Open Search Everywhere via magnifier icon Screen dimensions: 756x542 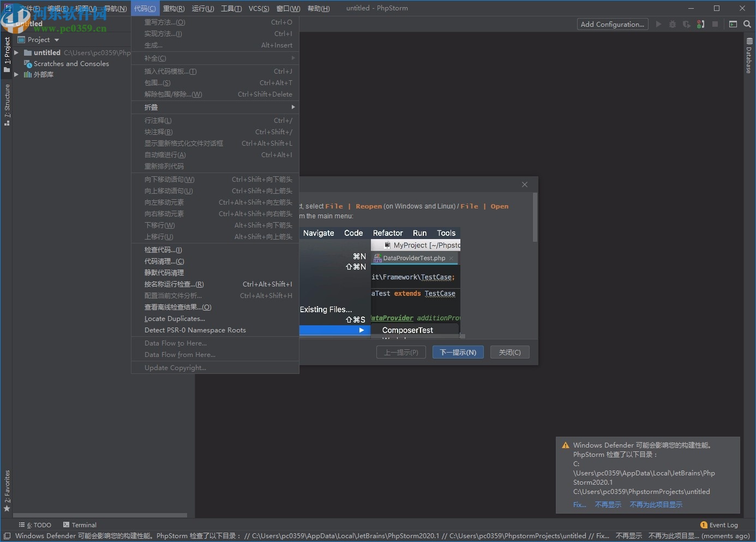(747, 24)
